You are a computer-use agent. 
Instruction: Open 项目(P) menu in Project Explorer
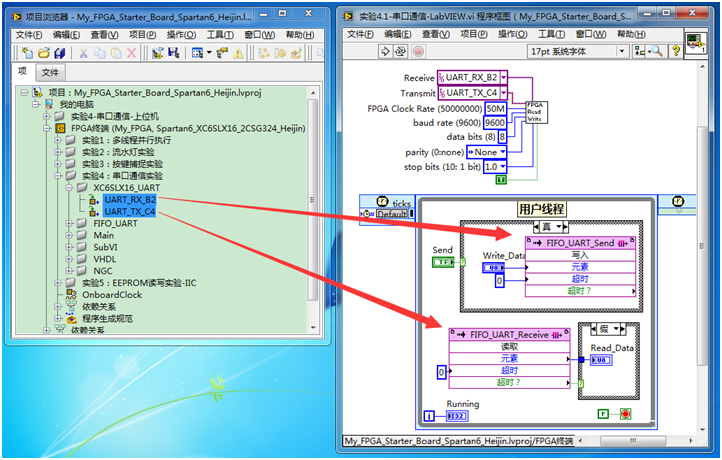pos(142,35)
